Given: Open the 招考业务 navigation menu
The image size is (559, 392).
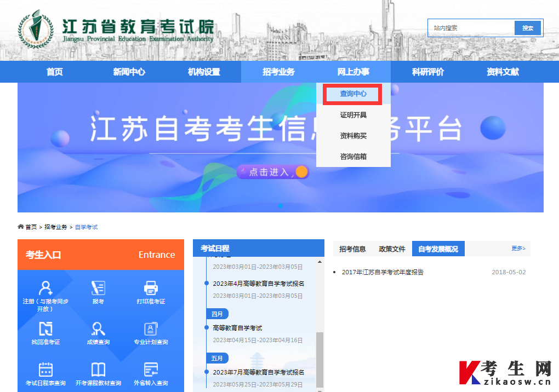Looking at the screenshot, I should tap(278, 72).
